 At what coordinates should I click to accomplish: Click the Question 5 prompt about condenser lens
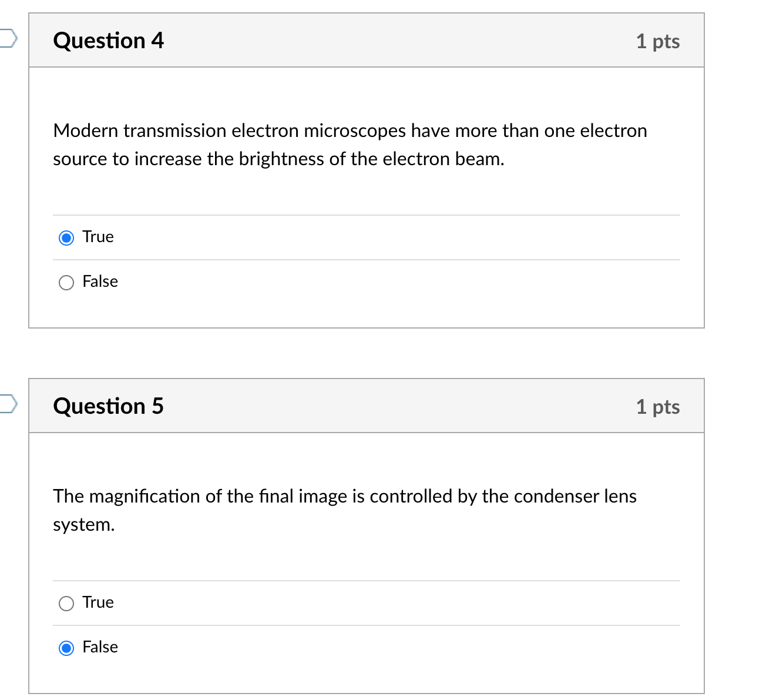click(344, 510)
